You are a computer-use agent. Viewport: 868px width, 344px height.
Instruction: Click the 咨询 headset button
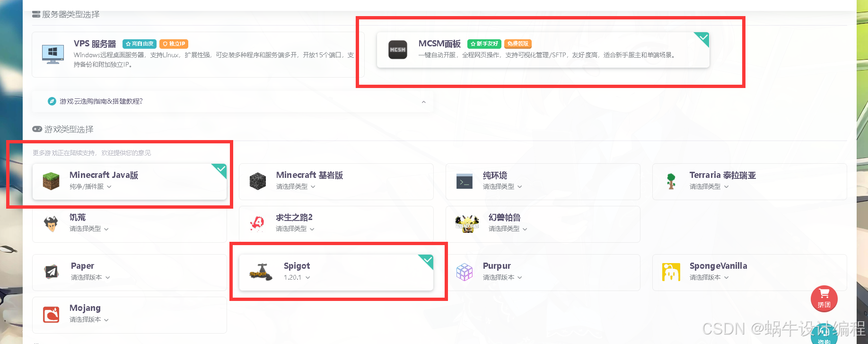824,335
